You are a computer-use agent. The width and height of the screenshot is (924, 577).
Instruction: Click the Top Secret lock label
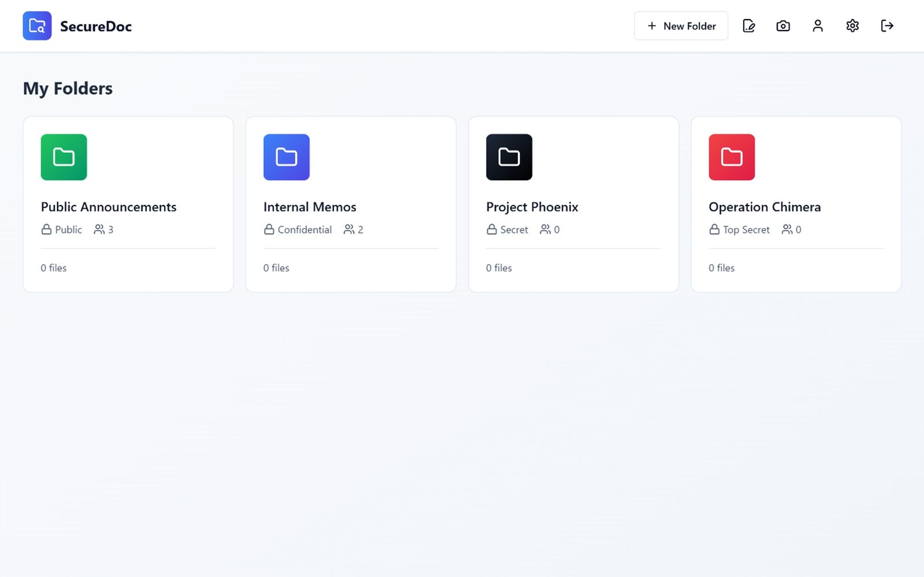[x=740, y=230]
